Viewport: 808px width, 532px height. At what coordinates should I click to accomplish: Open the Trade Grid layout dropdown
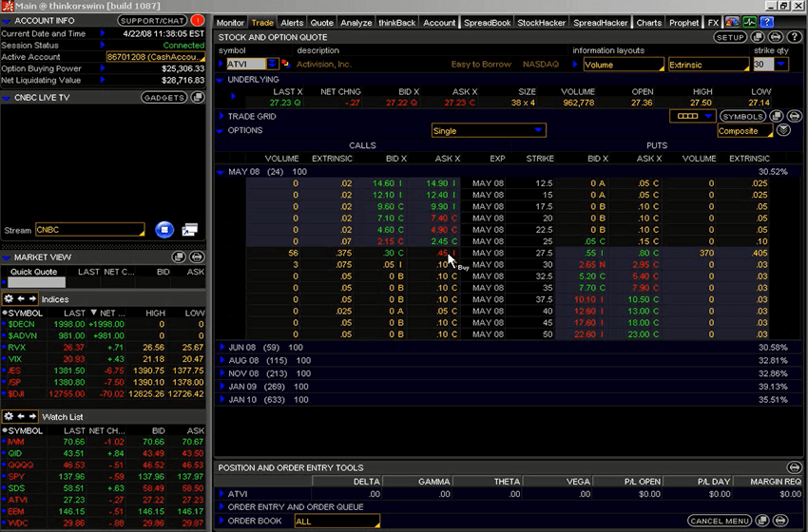tap(692, 117)
